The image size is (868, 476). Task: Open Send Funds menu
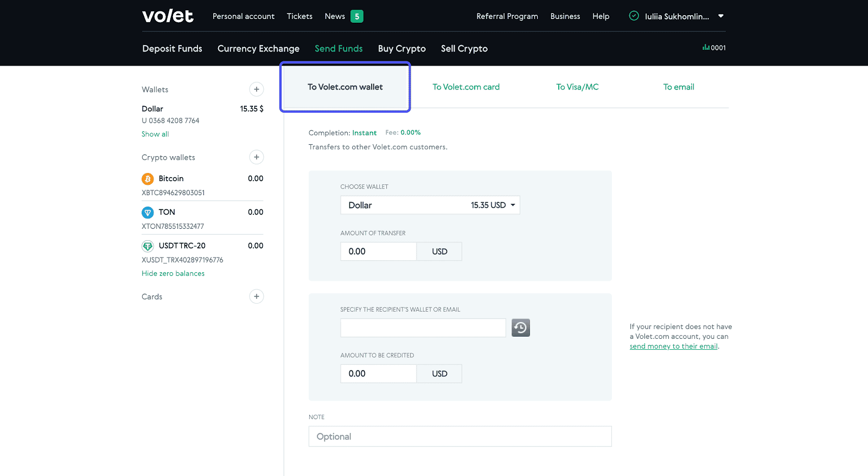pos(339,49)
